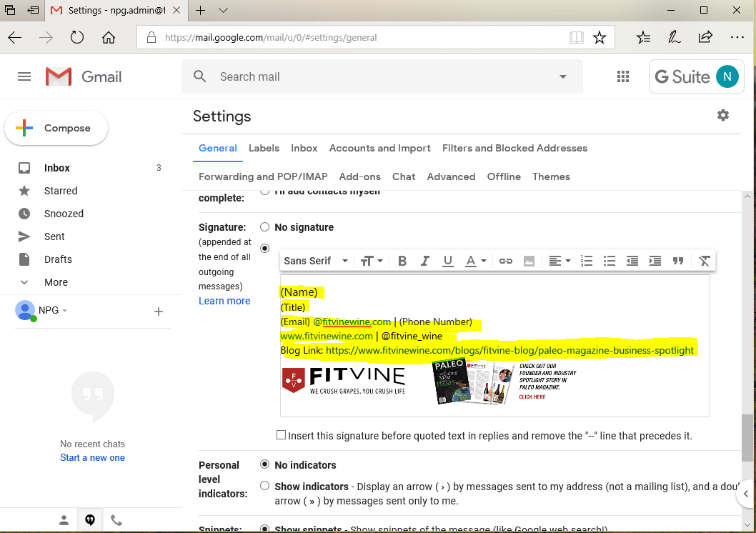Click the Learn more link
The image size is (756, 533).
click(x=224, y=301)
